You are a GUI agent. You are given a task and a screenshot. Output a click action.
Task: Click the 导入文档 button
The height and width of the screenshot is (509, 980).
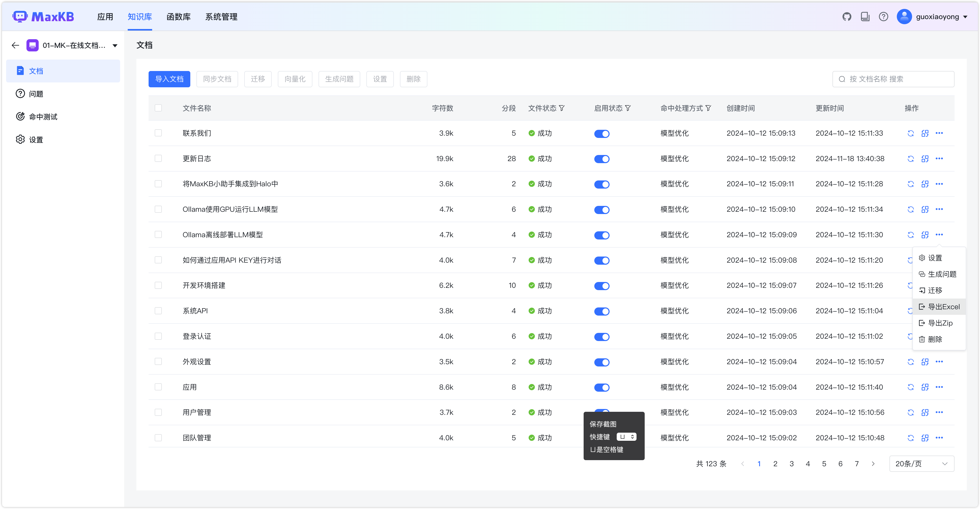(x=169, y=79)
